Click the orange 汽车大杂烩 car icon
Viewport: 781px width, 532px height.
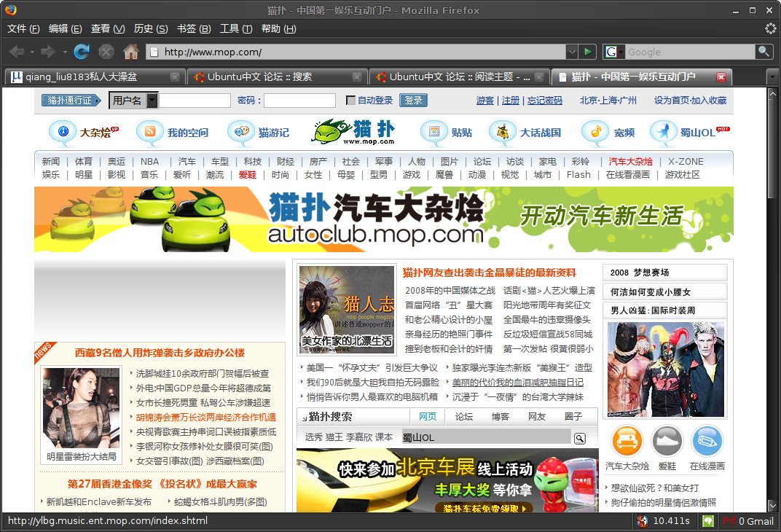627,441
